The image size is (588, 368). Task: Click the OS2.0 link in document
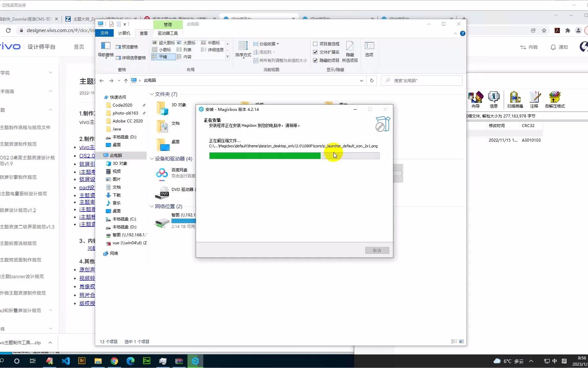[87, 156]
